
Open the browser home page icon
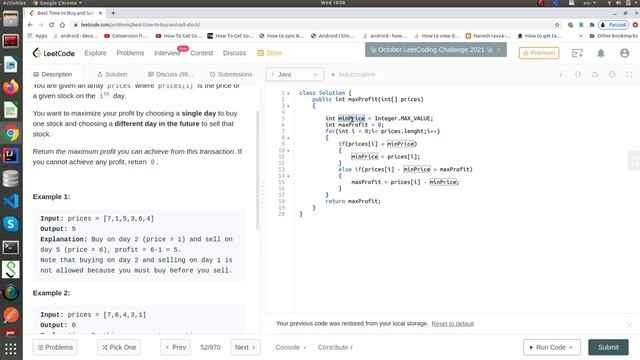62,25
